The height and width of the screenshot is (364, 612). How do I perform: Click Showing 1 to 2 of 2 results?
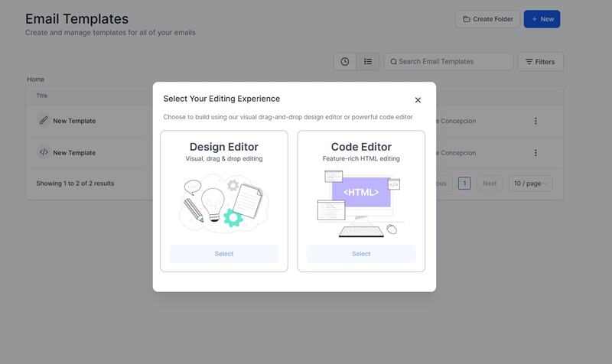pyautogui.click(x=75, y=184)
